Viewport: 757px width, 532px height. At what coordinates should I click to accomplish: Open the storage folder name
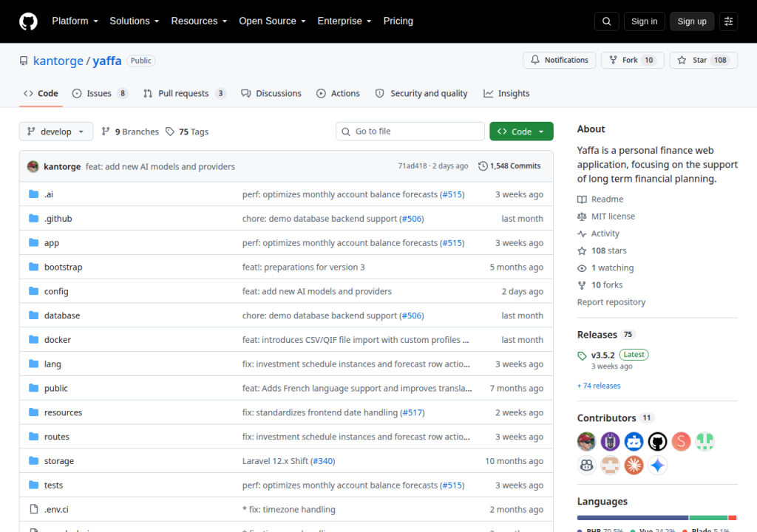point(59,461)
